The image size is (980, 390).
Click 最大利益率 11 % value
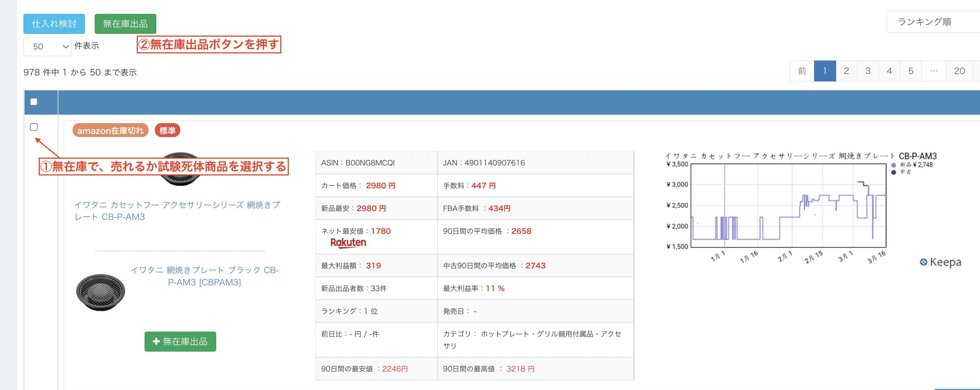click(495, 288)
